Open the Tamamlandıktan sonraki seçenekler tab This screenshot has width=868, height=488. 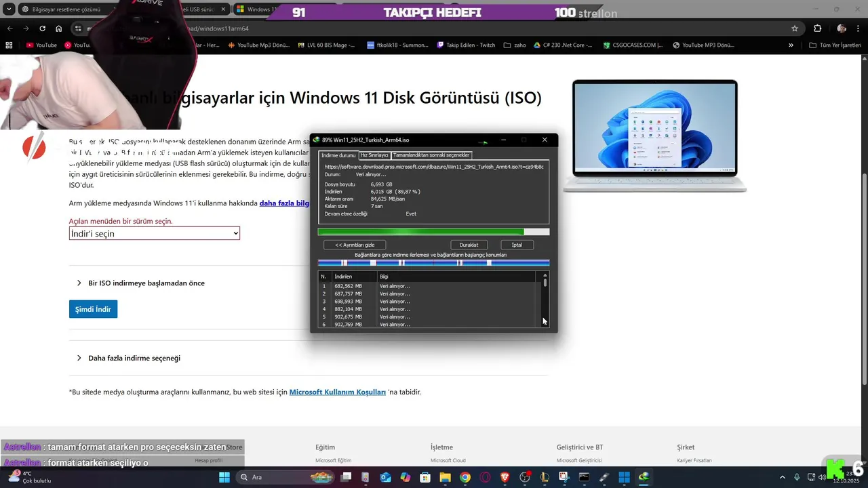click(x=431, y=155)
